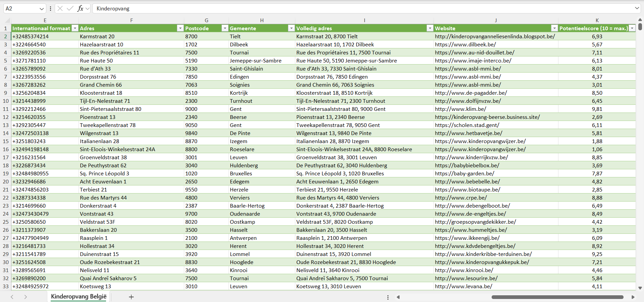Click the Insert Function fx icon
The image size is (644, 302).
[x=80, y=8]
